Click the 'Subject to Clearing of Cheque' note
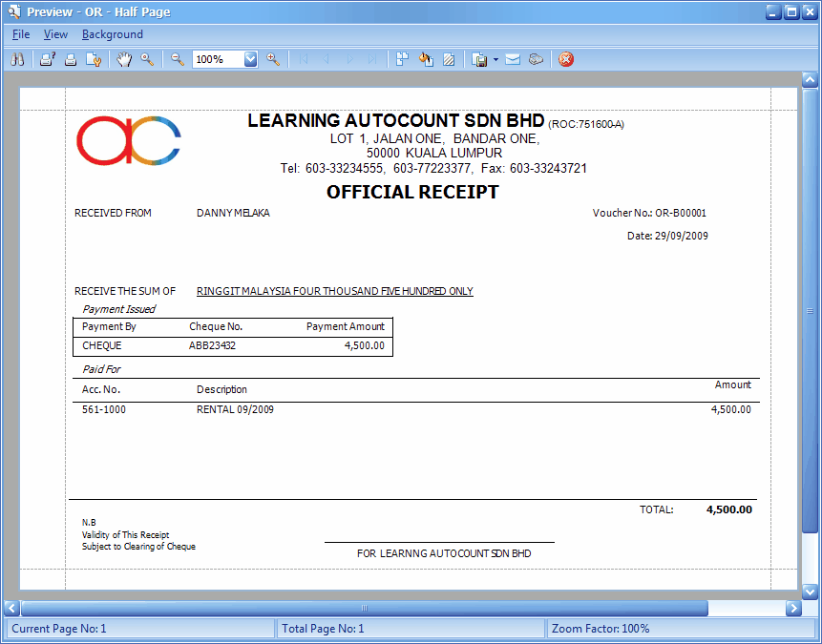Viewport: 822px width, 644px height. [x=138, y=547]
